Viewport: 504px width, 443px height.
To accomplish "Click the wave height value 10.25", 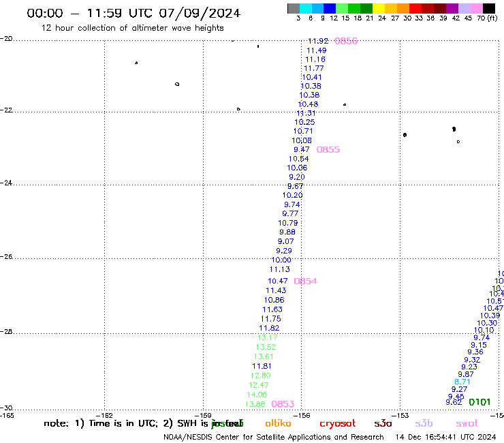I will [x=304, y=122].
